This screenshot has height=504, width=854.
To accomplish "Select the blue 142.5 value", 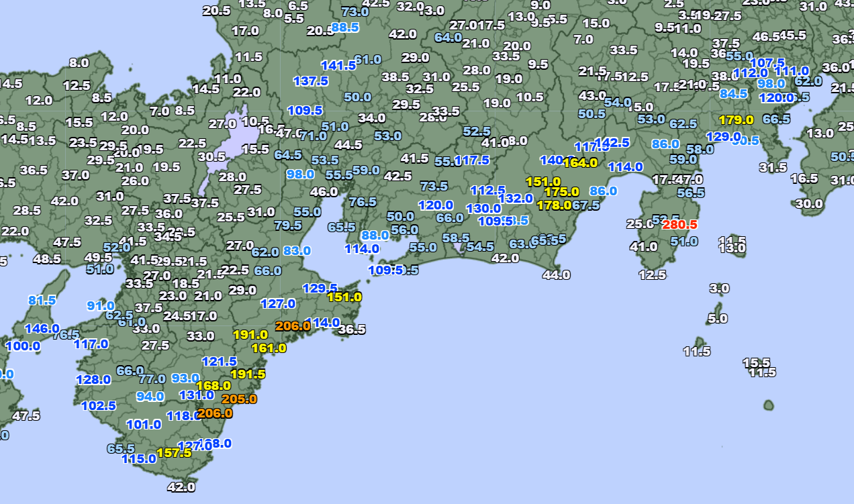I will pos(612,142).
